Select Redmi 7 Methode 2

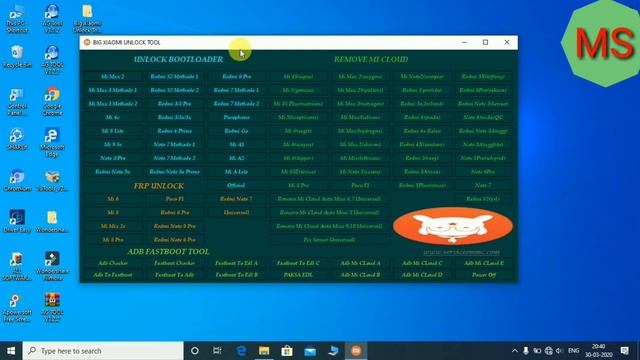[x=236, y=104]
